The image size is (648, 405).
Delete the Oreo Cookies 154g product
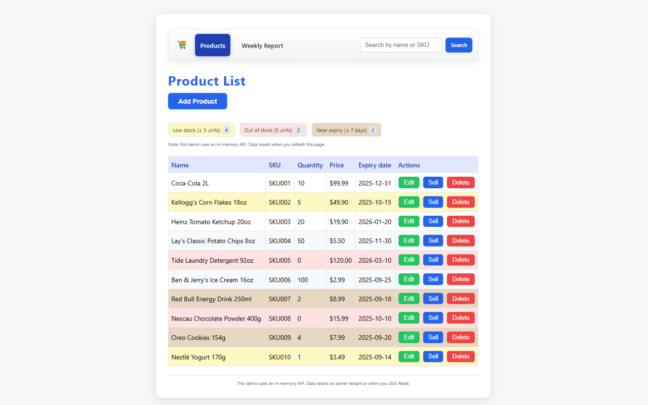point(460,337)
